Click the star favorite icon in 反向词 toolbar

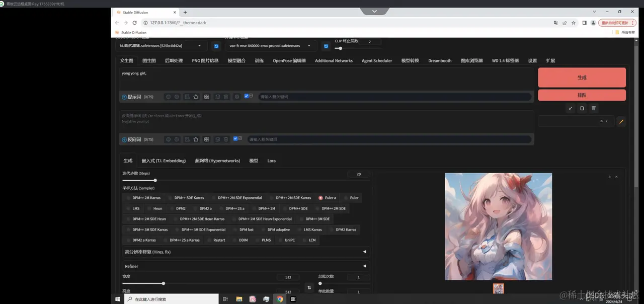tap(196, 139)
